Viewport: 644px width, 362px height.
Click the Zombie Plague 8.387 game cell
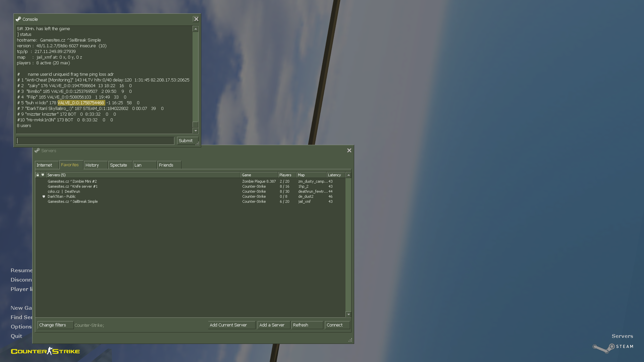(259, 181)
